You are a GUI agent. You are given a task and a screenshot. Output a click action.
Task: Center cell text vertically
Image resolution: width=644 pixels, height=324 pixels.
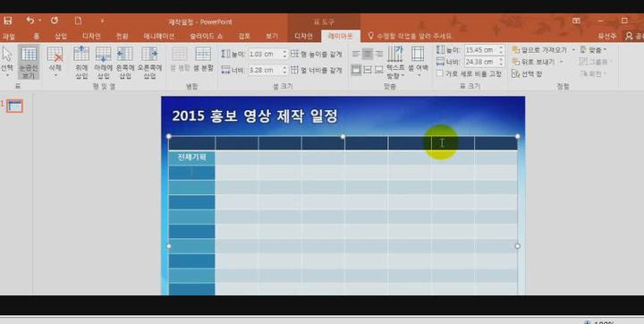[368, 70]
